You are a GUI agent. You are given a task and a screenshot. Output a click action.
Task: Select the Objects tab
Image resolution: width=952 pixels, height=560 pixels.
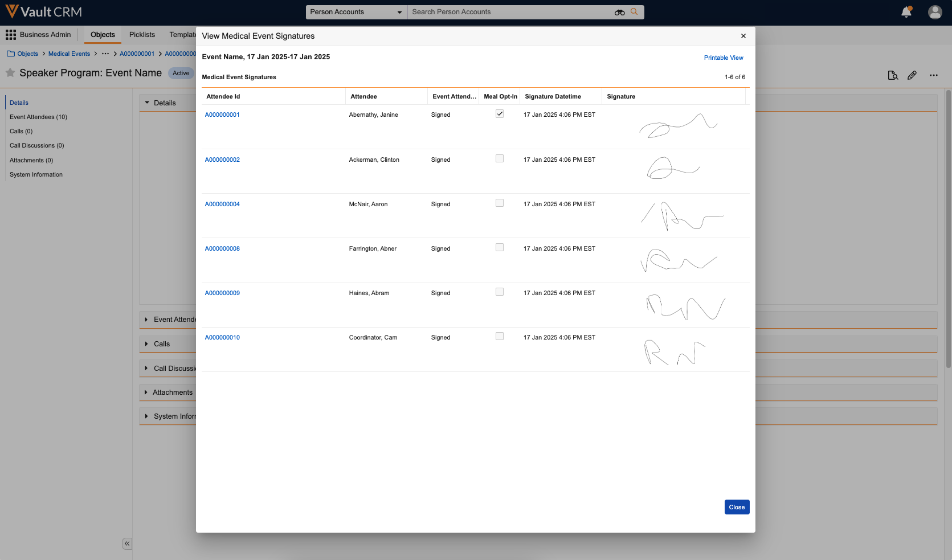pyautogui.click(x=103, y=35)
